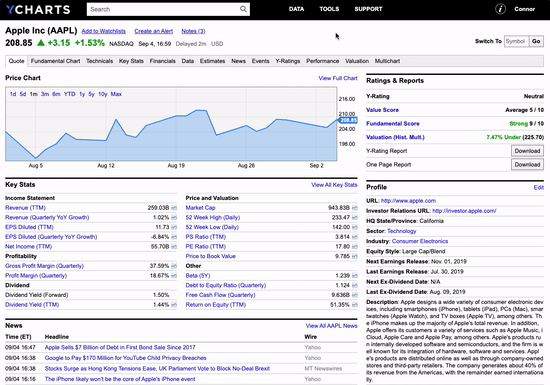Download the Y-Rating Report
This screenshot has width=550, height=385.
click(527, 151)
